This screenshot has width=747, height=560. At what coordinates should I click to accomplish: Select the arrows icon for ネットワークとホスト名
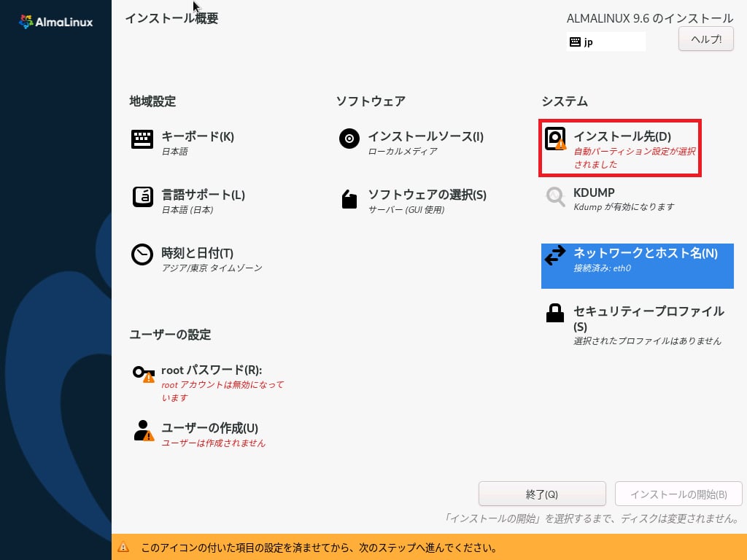(x=555, y=255)
